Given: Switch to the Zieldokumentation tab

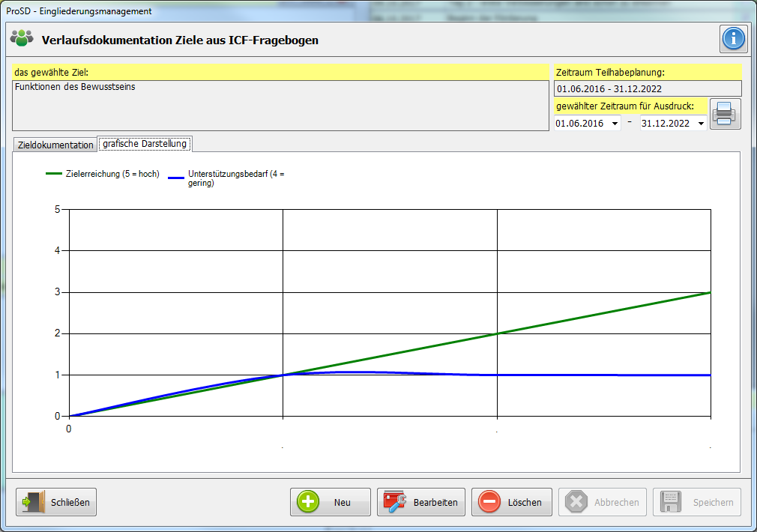Looking at the screenshot, I should [55, 145].
